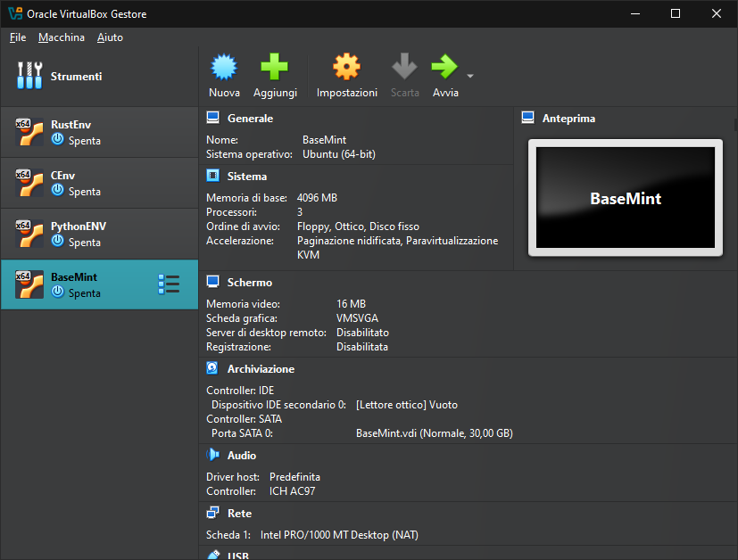Click the Ubuntu (64-bit) operating system value
This screenshot has width=738, height=560.
[339, 154]
